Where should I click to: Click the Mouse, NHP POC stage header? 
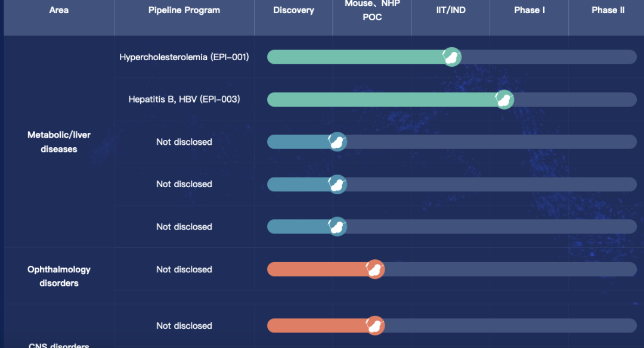coord(372,10)
